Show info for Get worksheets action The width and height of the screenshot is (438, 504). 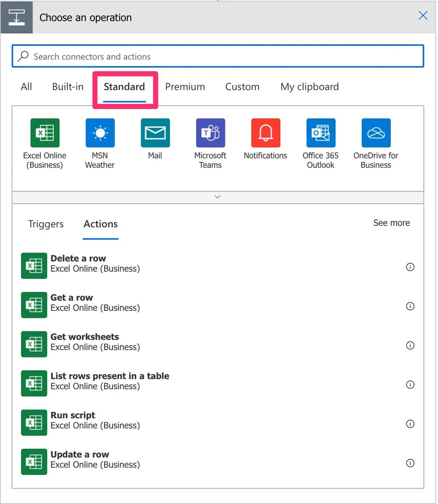(410, 345)
